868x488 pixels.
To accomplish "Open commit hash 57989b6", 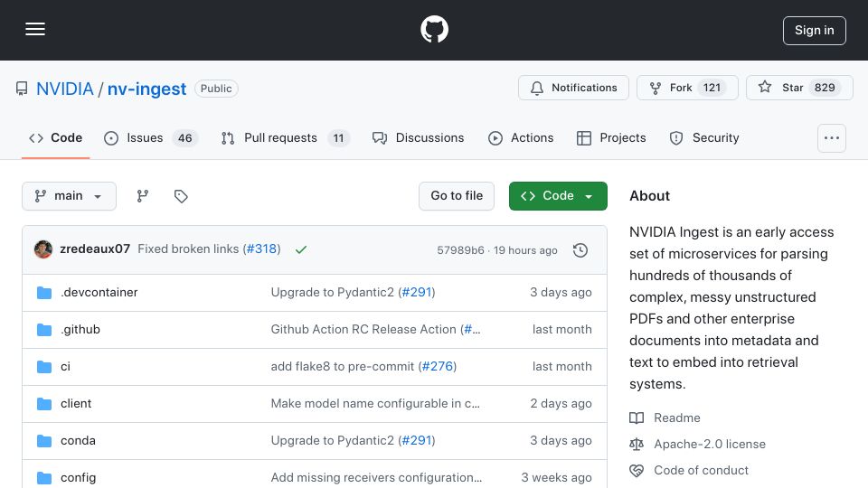I will 460,250.
